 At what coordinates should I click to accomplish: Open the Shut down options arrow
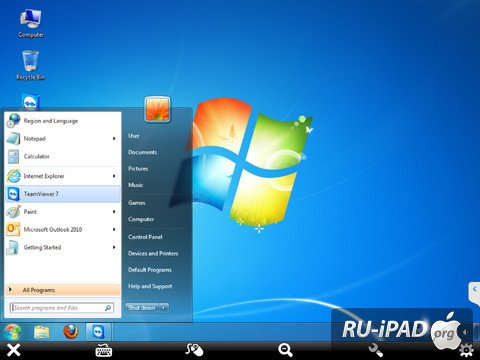pos(164,308)
